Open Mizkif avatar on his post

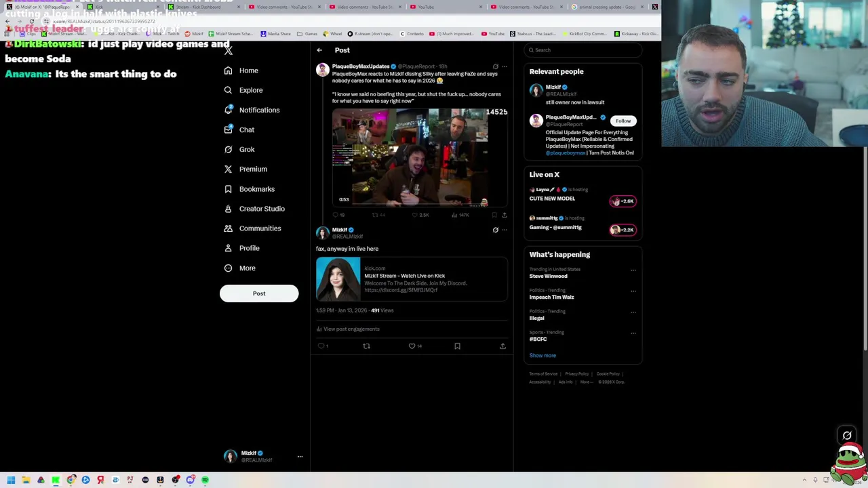323,233
